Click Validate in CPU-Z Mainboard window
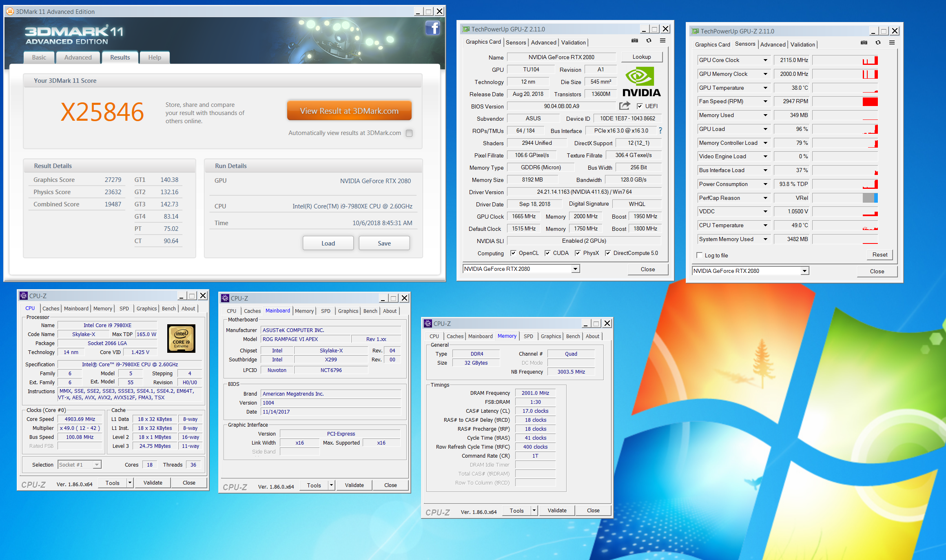The width and height of the screenshot is (946, 560). click(x=354, y=485)
